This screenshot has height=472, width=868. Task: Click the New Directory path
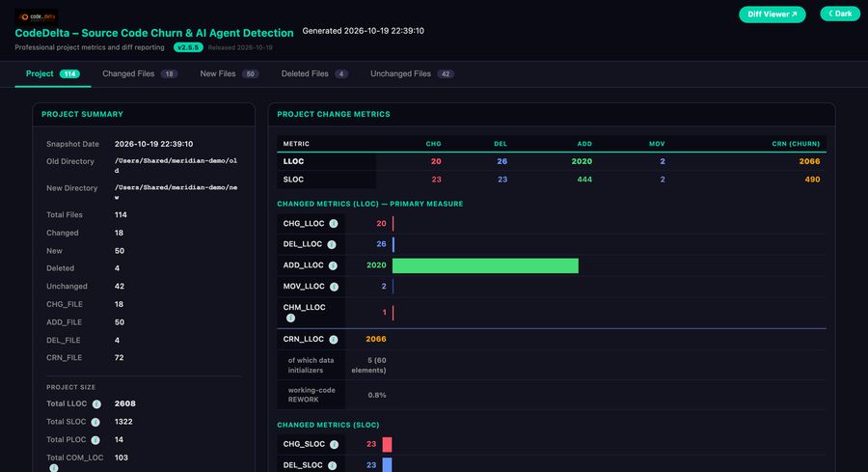pos(176,192)
